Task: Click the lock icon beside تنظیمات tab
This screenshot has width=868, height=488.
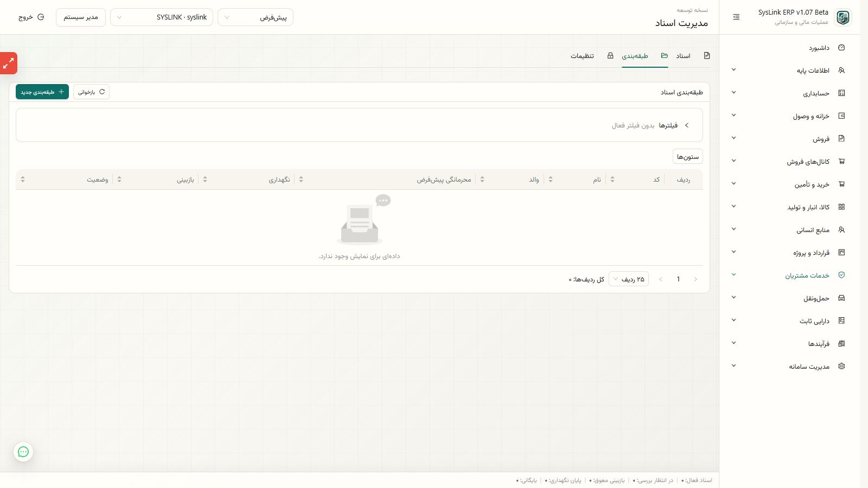Action: pyautogui.click(x=610, y=56)
